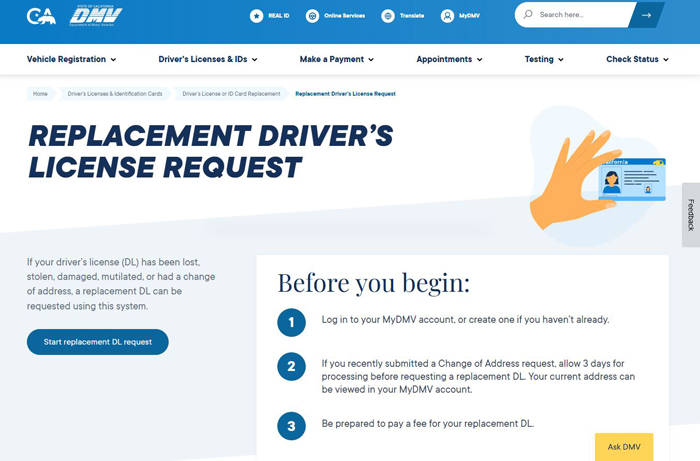Click Start replacement DL request button
The image size is (700, 461).
pyautogui.click(x=97, y=342)
